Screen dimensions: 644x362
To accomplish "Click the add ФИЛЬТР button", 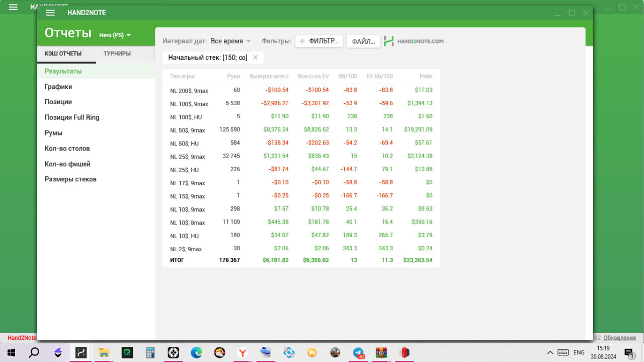I will 319,41.
